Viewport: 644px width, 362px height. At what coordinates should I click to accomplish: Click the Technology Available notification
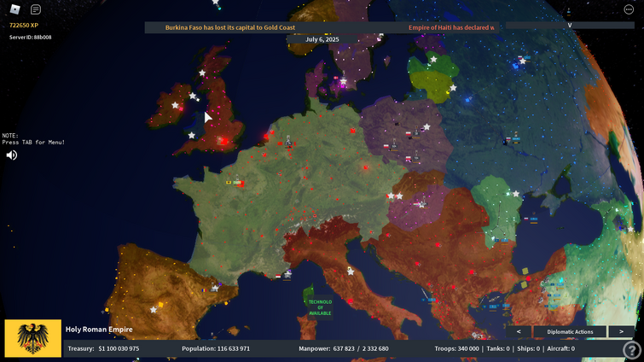click(x=320, y=307)
